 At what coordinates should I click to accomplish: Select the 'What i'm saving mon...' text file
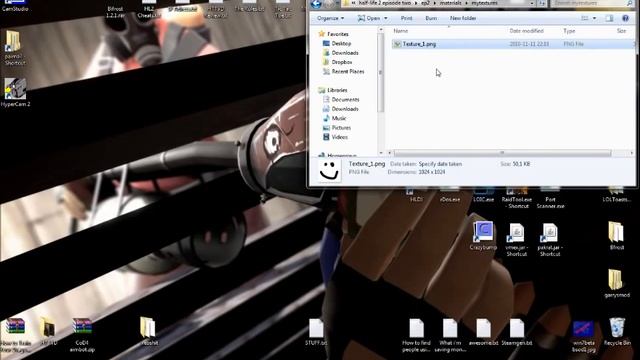pos(450,336)
